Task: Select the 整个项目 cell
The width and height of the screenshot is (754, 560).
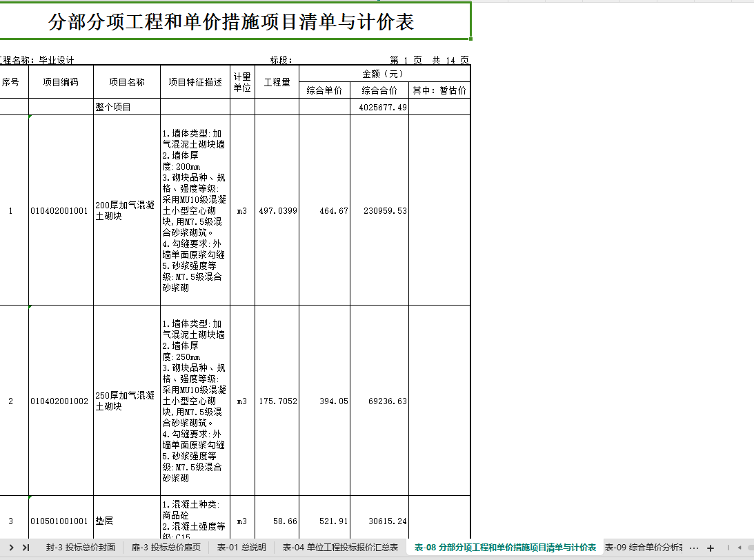Action: (127, 107)
